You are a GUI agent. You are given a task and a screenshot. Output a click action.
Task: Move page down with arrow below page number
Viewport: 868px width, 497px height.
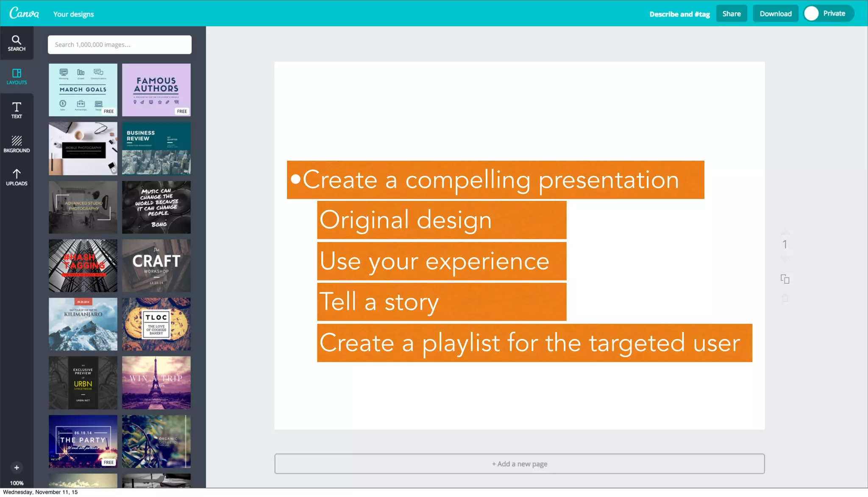pos(785,258)
